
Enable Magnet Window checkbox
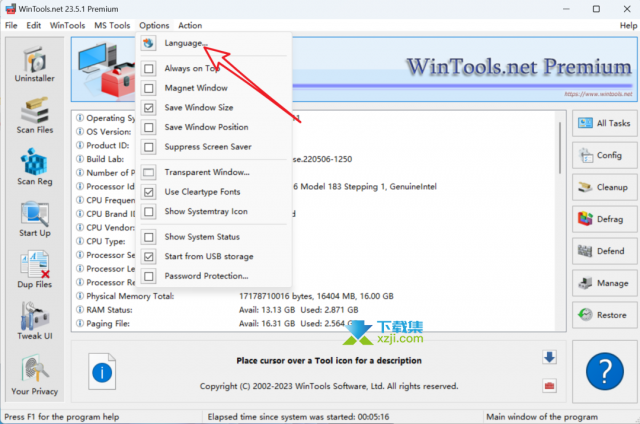[149, 88]
